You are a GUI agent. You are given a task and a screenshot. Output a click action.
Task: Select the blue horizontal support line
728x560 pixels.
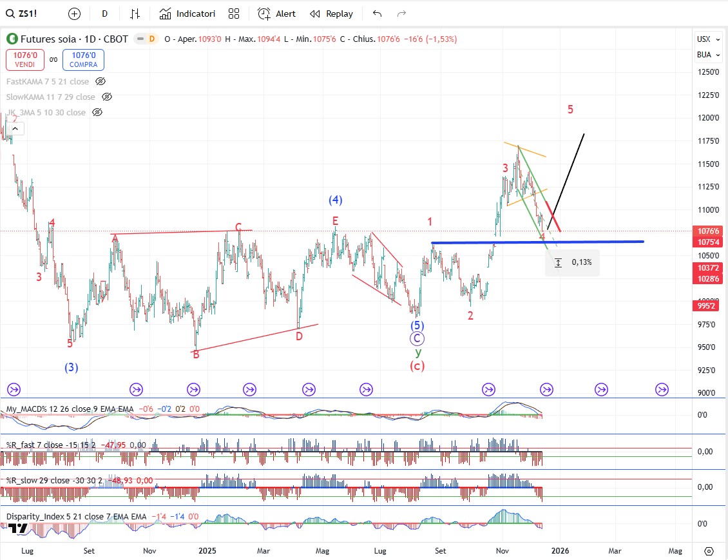tap(537, 242)
